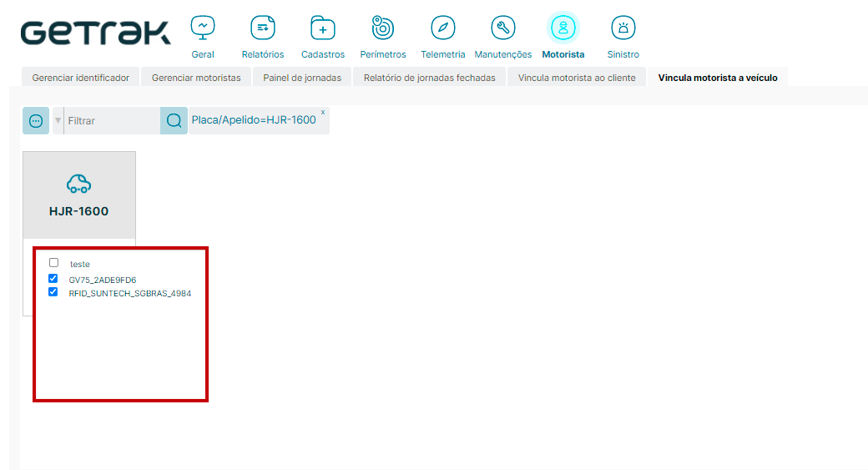Uncheck the GV75_2ADE9FD6 checkbox

(x=53, y=278)
